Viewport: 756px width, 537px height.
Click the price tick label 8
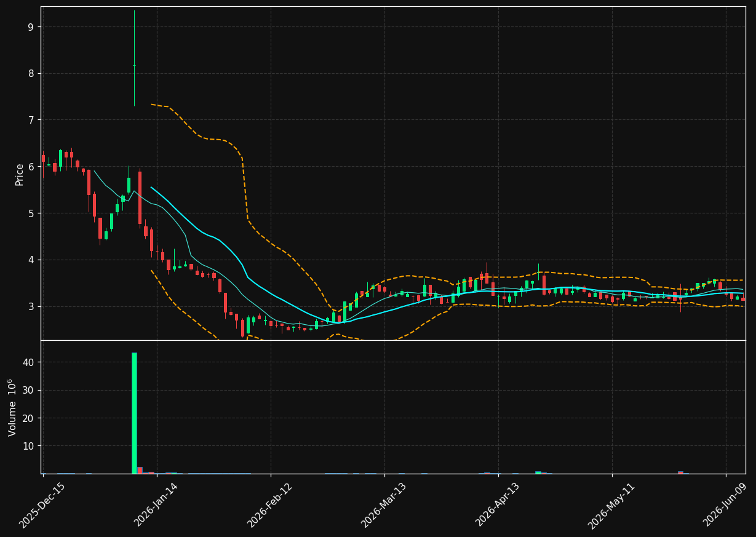pos(31,73)
